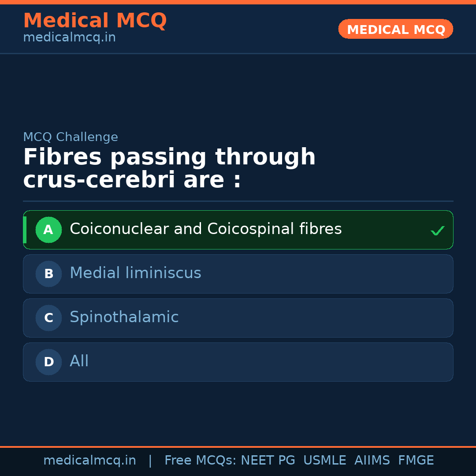Pick the All answer option

(79, 361)
